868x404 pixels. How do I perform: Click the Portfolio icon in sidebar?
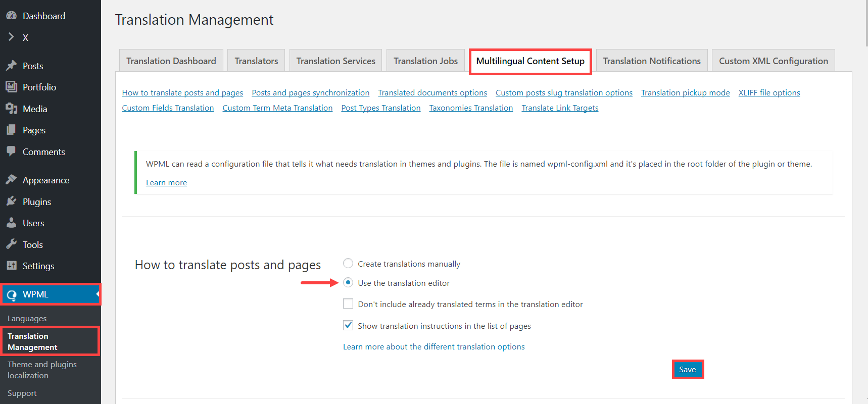coord(11,87)
